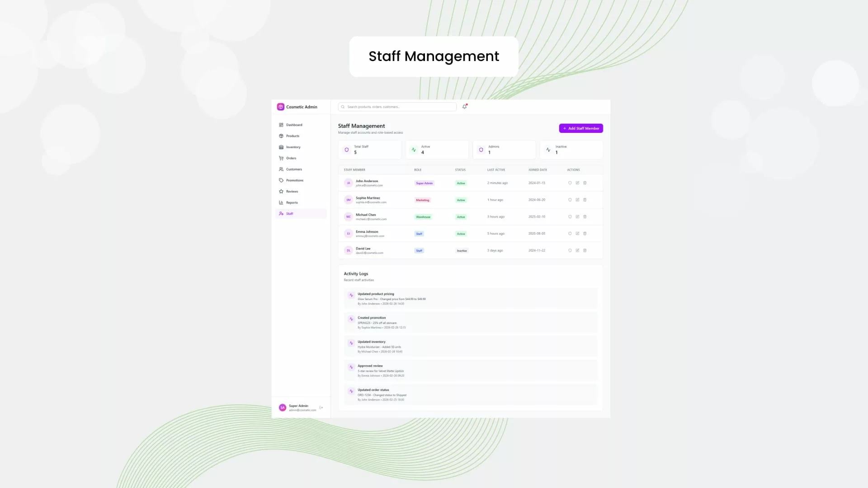Click the shield icon for John Anderson

coord(570,183)
